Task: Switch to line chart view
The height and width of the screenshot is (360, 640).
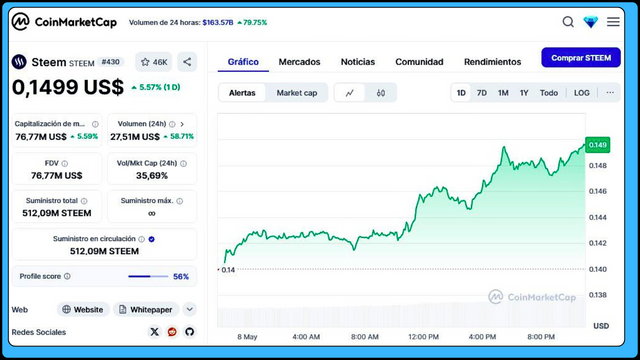Action: (349, 93)
